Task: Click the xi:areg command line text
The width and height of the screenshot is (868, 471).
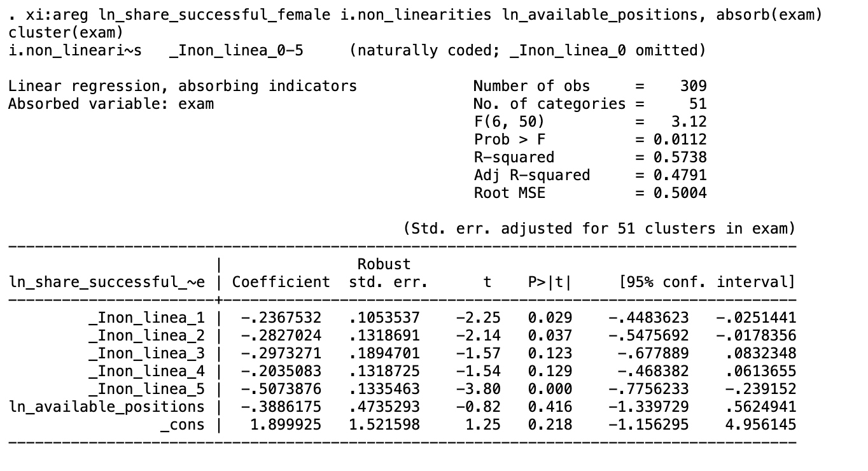Action: pyautogui.click(x=415, y=15)
